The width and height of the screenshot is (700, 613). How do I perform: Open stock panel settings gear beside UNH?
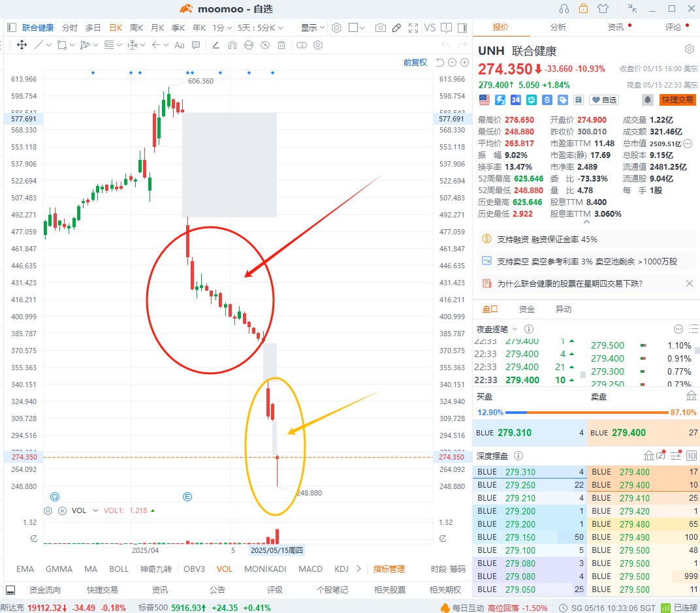point(690,49)
